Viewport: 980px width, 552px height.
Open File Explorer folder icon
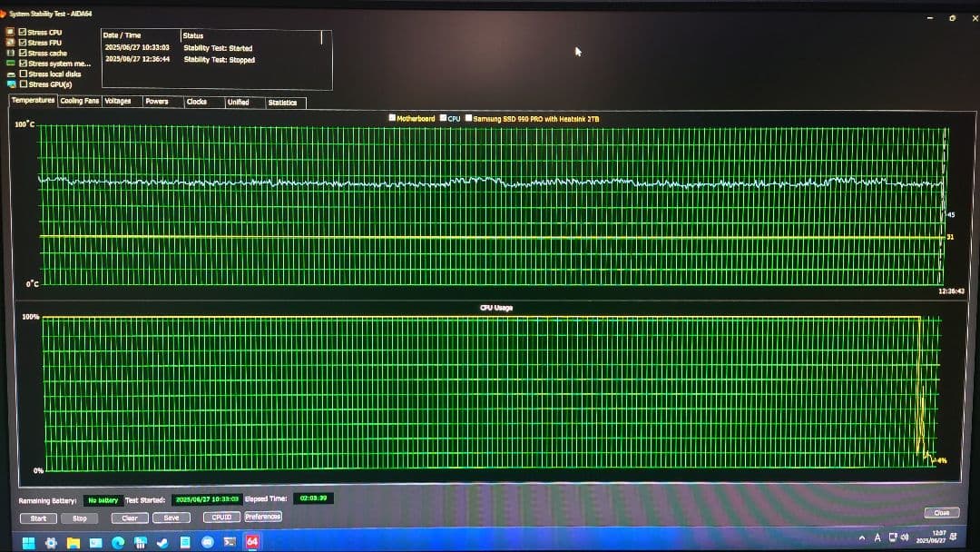point(73,542)
